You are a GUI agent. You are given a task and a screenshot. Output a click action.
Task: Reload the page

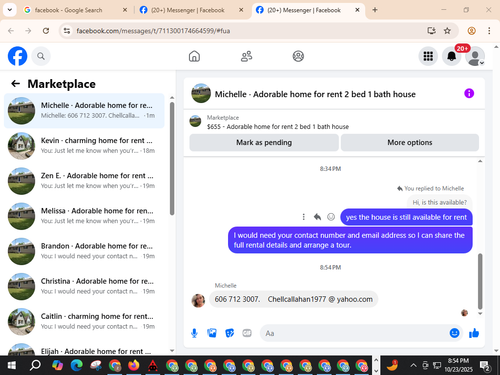[x=46, y=31]
